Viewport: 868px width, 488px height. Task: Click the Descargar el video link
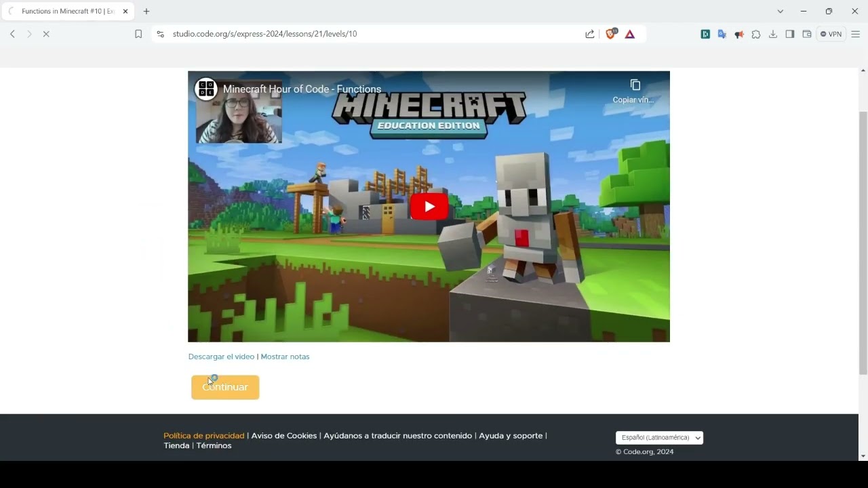[x=221, y=357]
